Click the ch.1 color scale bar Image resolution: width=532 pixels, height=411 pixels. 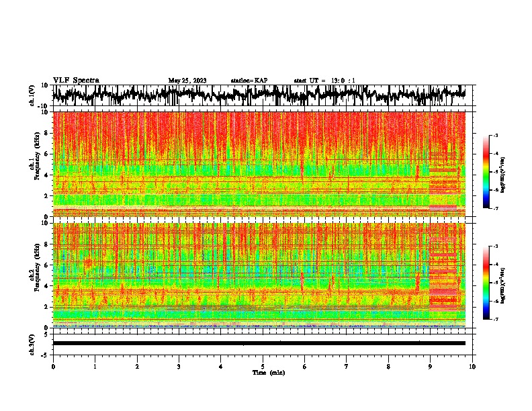click(x=486, y=172)
